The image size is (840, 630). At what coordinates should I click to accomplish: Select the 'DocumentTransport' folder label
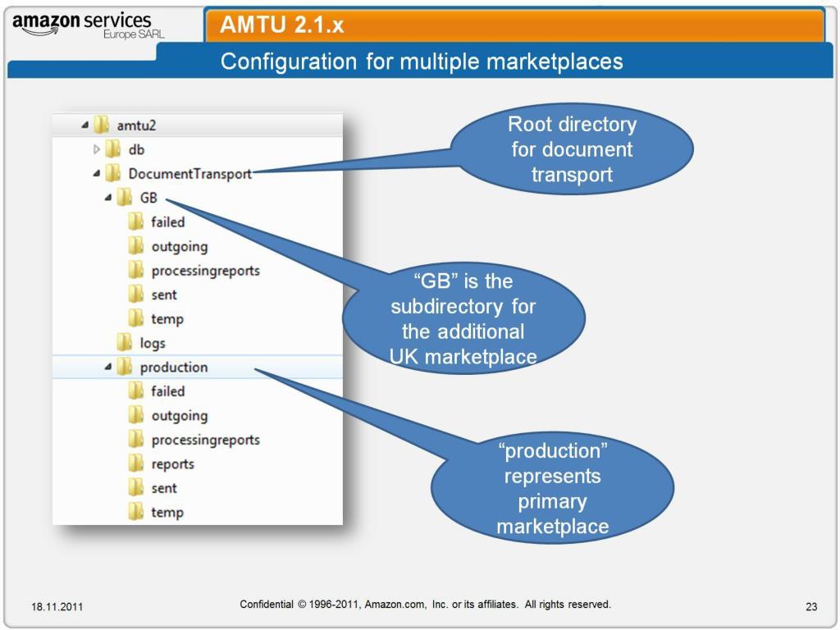click(189, 174)
